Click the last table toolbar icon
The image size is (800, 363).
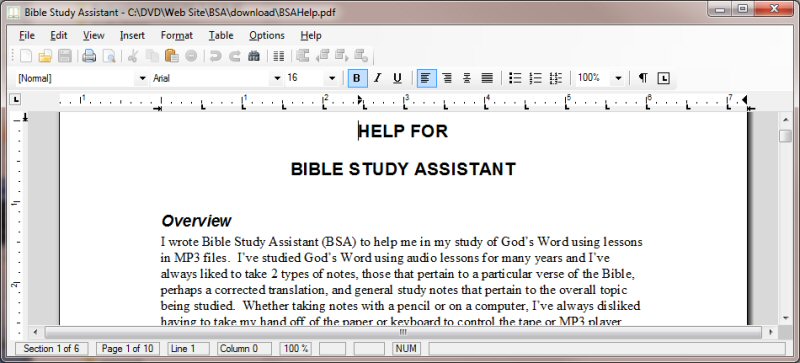[x=361, y=56]
